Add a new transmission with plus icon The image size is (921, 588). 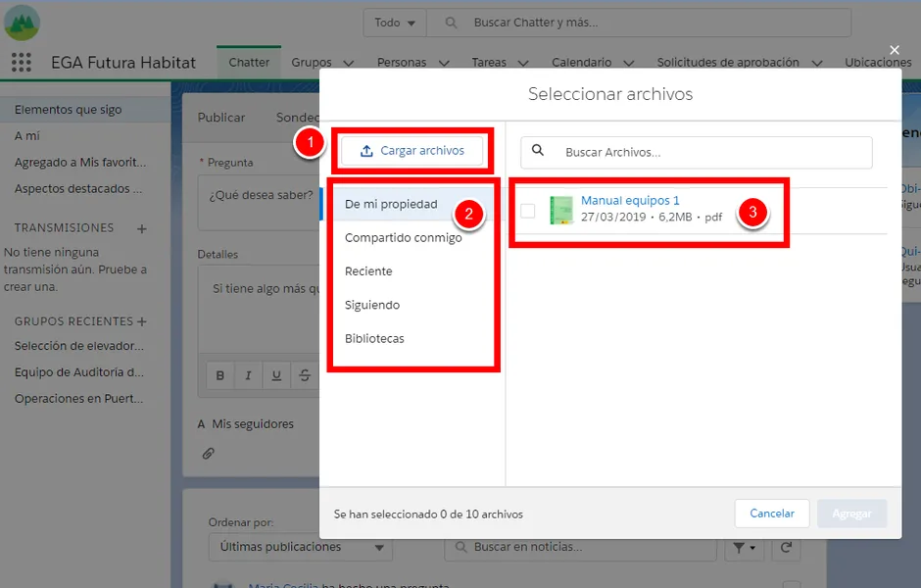point(142,228)
